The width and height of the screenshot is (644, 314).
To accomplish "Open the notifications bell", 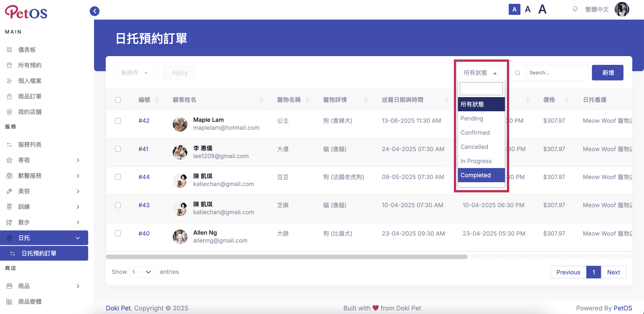I will point(575,9).
